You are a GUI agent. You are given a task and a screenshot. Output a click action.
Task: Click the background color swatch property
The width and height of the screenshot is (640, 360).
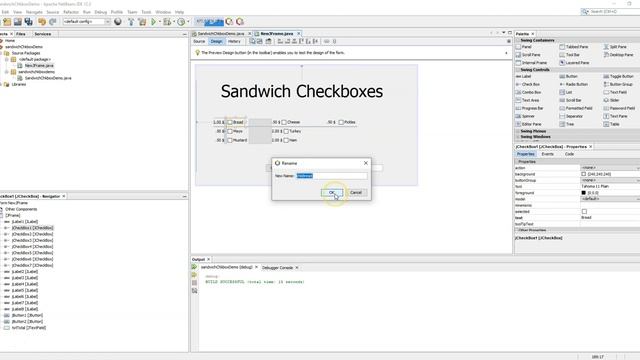584,174
